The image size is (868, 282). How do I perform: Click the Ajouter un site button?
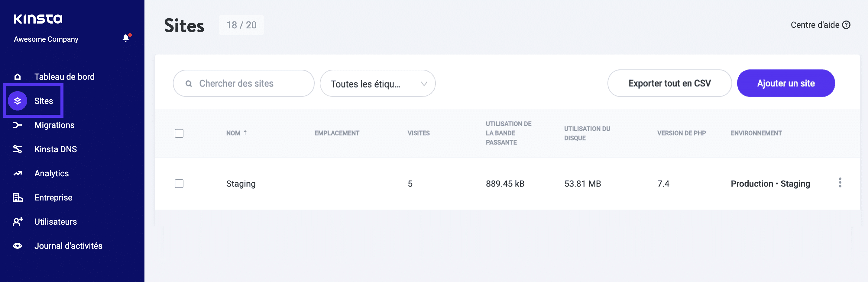(786, 83)
